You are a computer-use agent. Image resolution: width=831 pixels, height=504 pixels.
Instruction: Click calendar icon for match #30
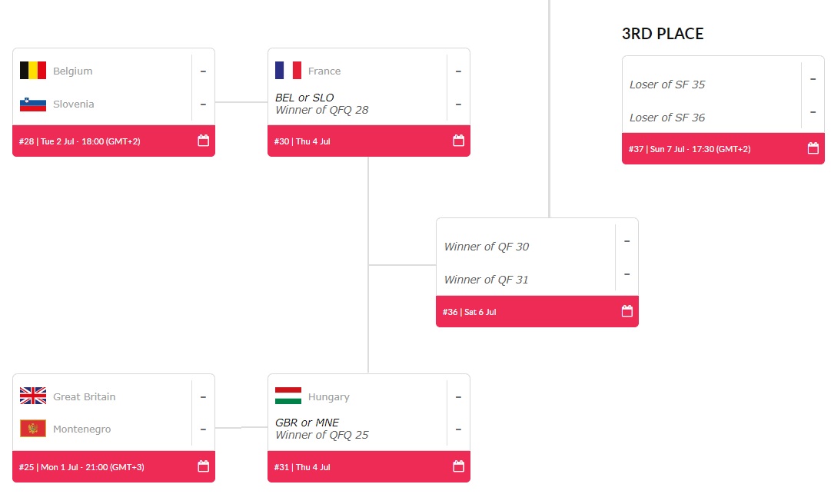tap(459, 141)
